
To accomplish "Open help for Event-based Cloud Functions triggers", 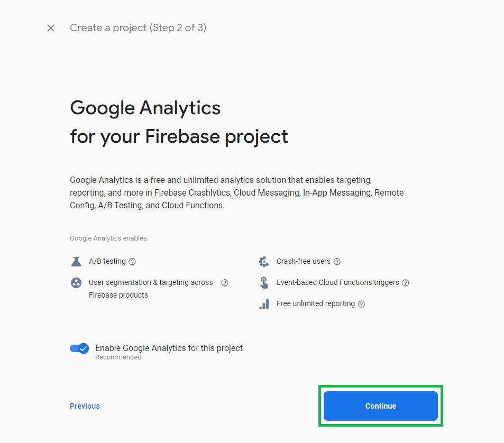I will [x=406, y=283].
